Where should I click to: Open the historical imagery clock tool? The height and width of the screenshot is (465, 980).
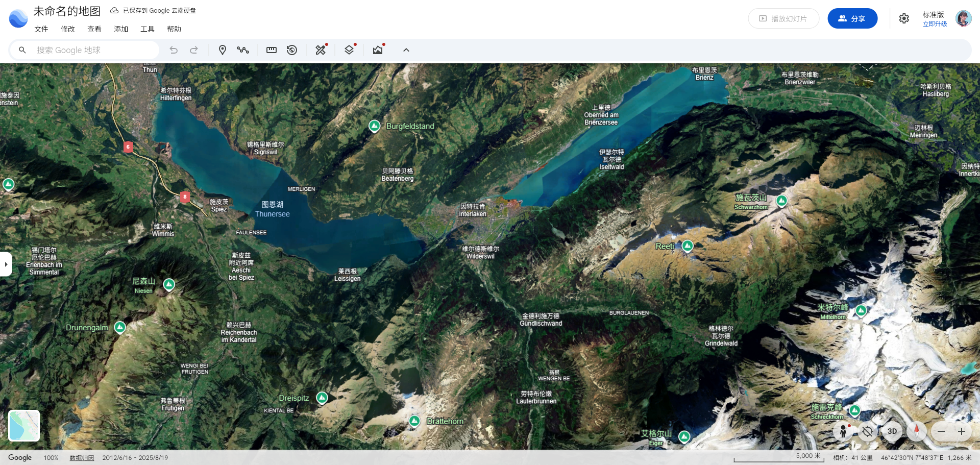[x=292, y=50]
